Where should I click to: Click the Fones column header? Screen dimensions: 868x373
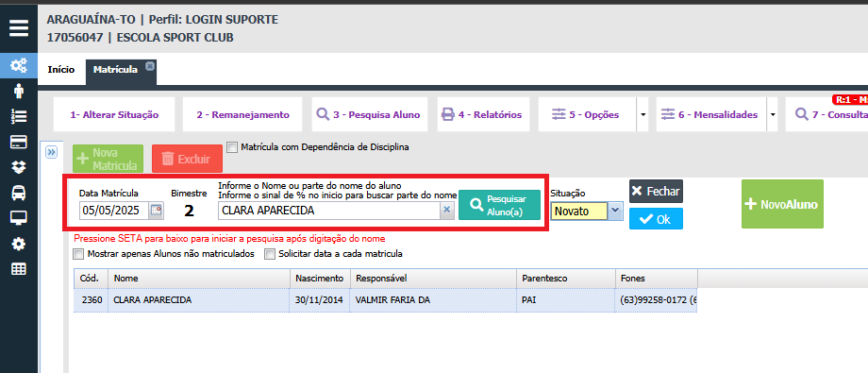(656, 279)
